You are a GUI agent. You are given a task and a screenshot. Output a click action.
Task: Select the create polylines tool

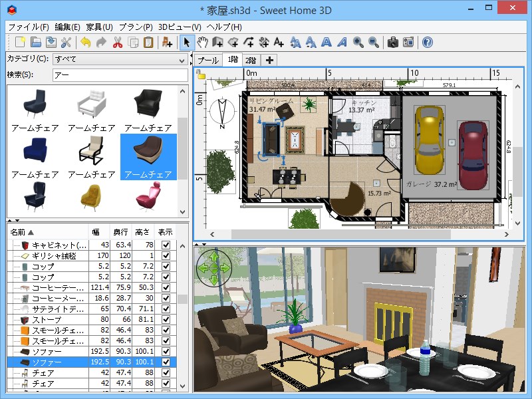point(249,43)
